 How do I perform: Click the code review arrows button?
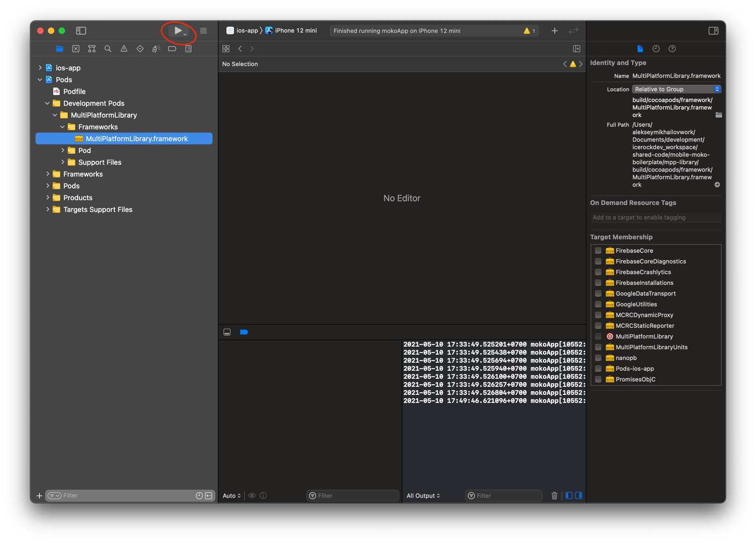point(574,31)
